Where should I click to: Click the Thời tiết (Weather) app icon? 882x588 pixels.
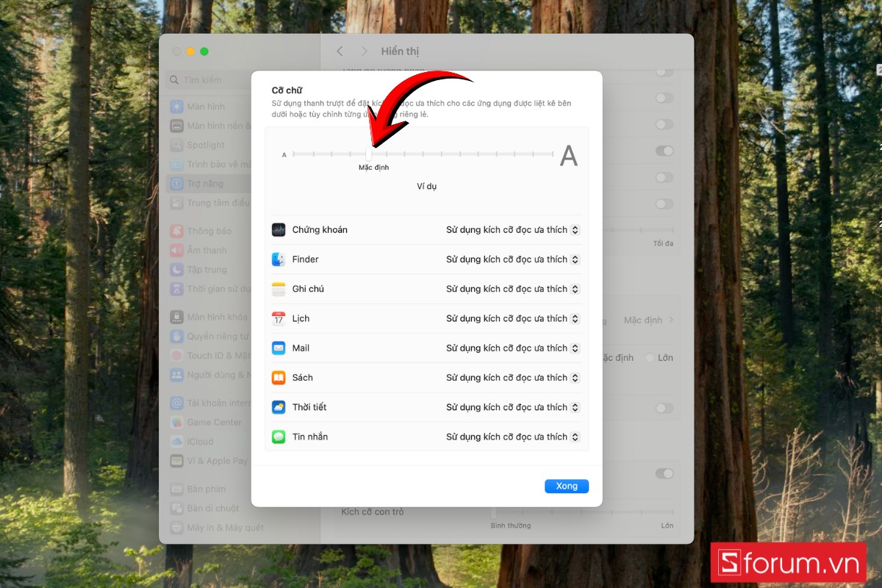pos(279,406)
